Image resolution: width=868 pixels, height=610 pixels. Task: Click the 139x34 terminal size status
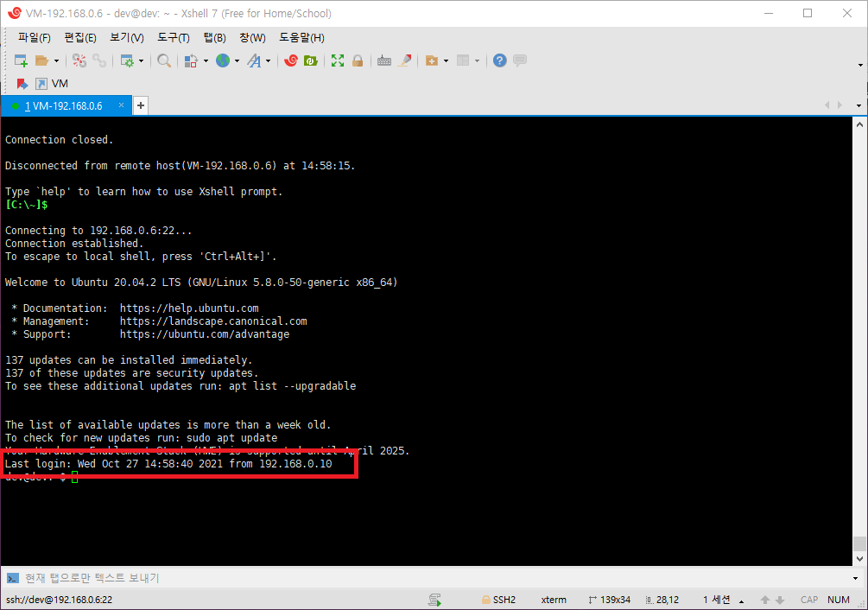(x=610, y=600)
